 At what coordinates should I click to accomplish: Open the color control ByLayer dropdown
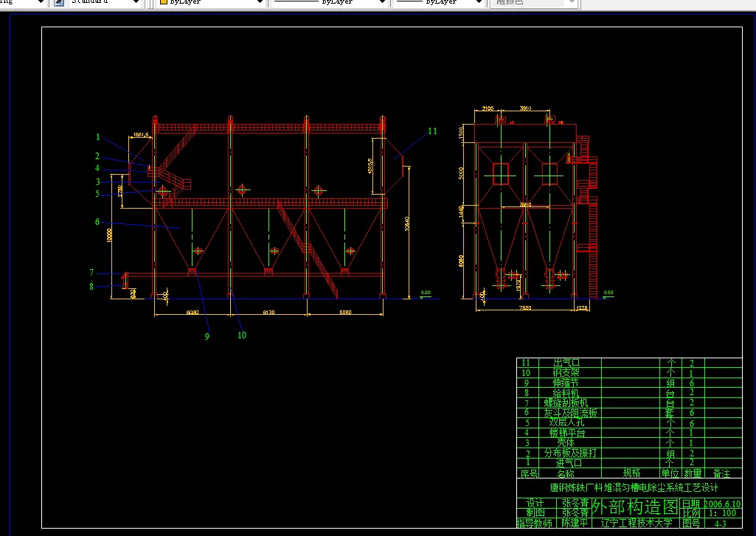(x=261, y=4)
